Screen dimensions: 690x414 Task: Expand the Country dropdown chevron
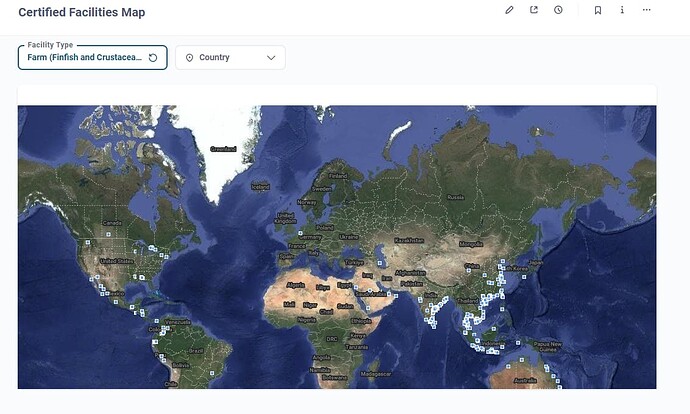pos(271,58)
